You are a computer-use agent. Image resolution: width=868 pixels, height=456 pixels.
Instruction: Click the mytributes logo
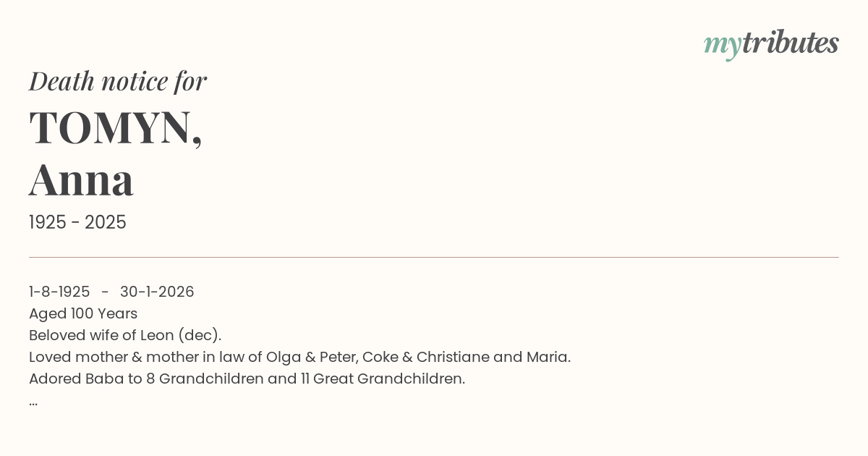(771, 44)
